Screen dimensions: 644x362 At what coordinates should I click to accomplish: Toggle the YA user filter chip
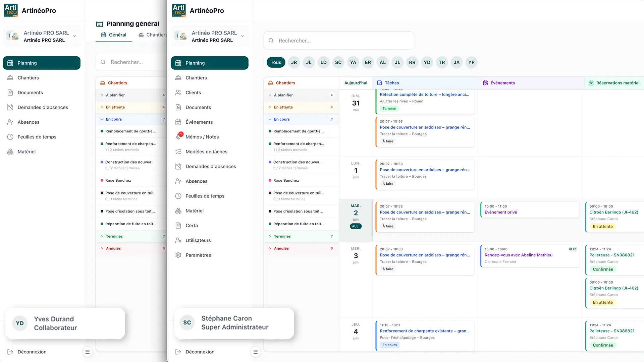[x=353, y=62]
